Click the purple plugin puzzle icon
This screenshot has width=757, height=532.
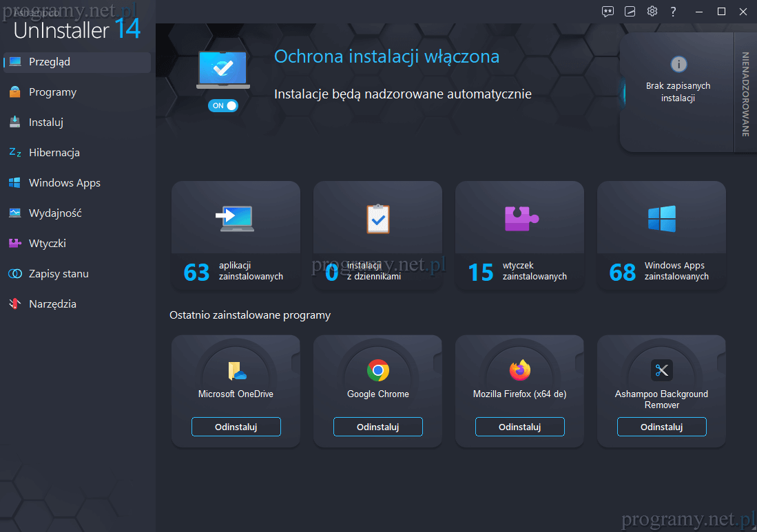[520, 218]
